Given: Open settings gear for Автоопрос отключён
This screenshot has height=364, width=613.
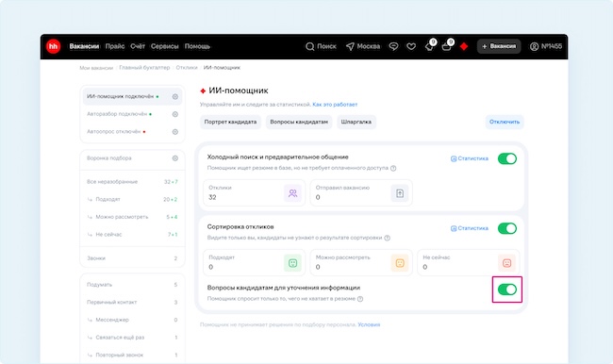Looking at the screenshot, I should tap(175, 132).
